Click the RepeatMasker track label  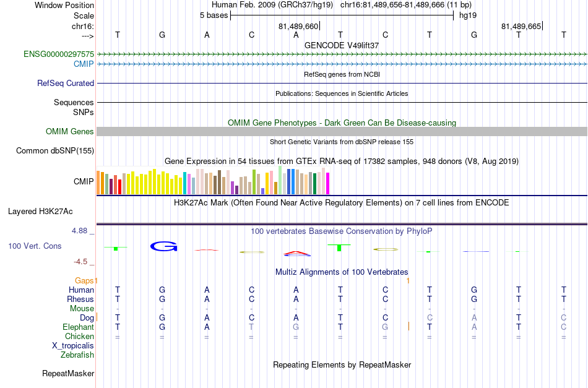tap(68, 373)
